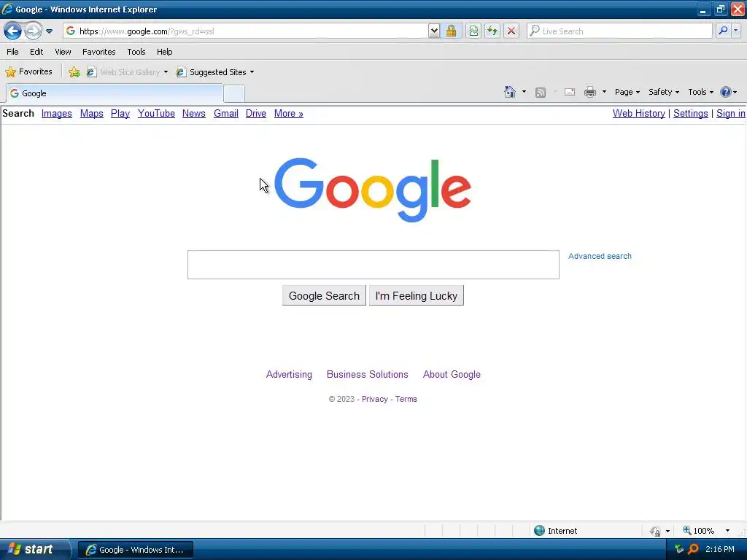The image size is (747, 560).
Task: Click the blue Help question icon
Action: [726, 92]
